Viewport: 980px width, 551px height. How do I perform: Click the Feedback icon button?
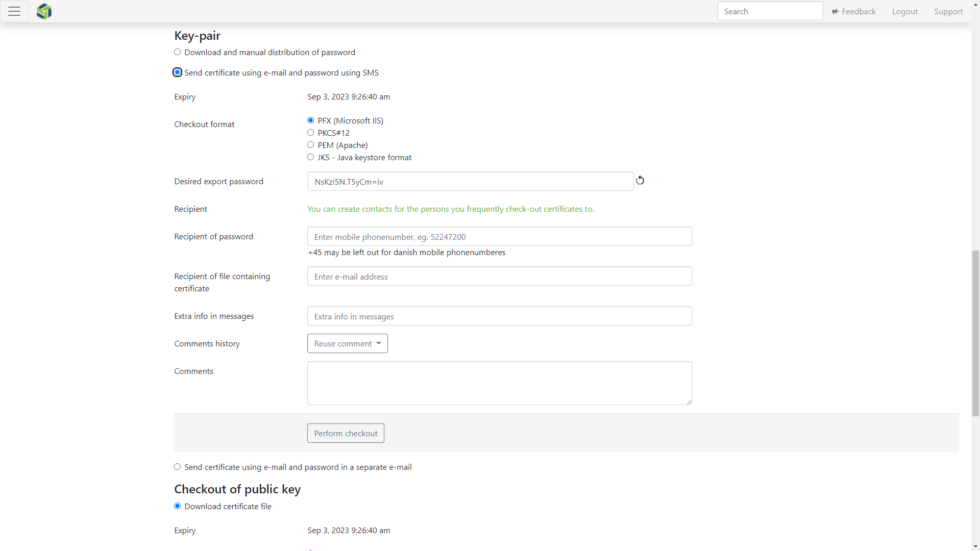click(835, 11)
